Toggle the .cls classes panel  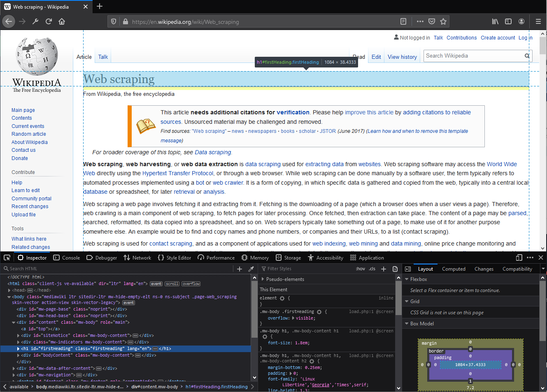(372, 269)
